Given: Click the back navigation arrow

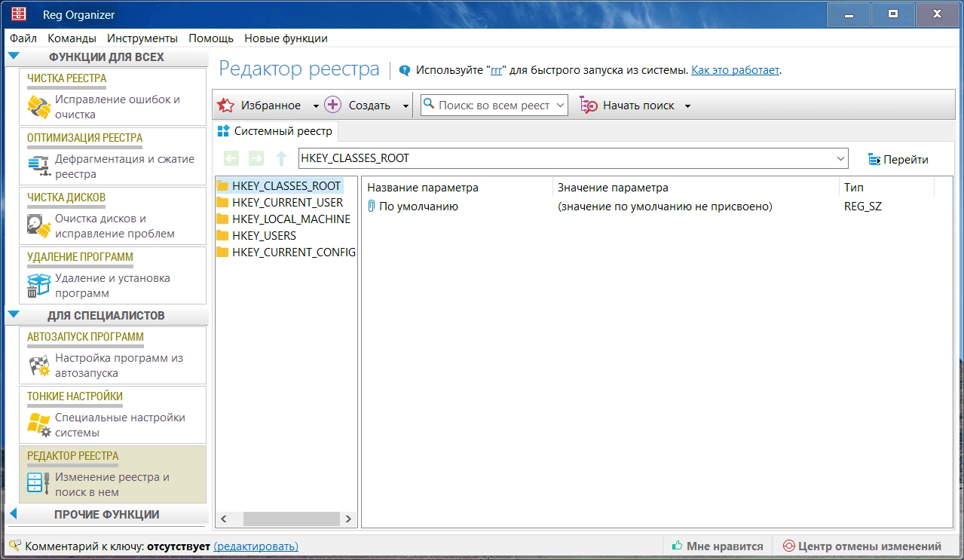Looking at the screenshot, I should [x=232, y=159].
